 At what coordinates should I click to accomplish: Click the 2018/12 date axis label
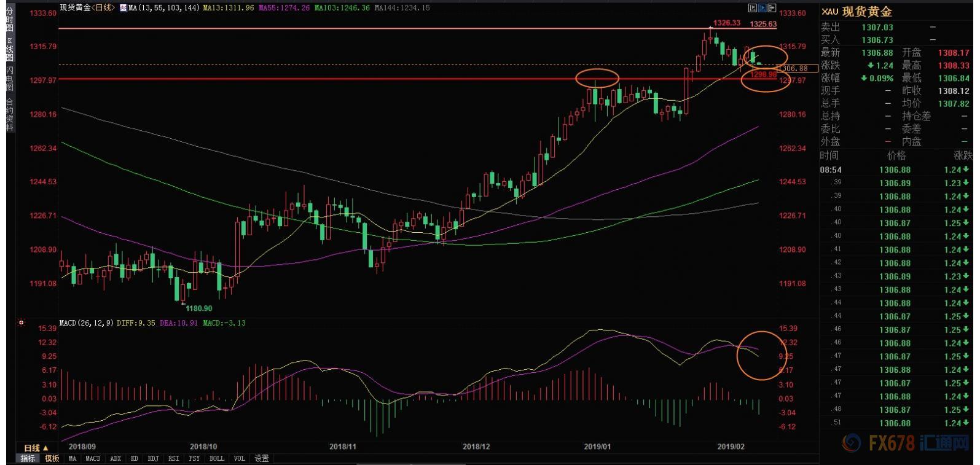point(476,447)
